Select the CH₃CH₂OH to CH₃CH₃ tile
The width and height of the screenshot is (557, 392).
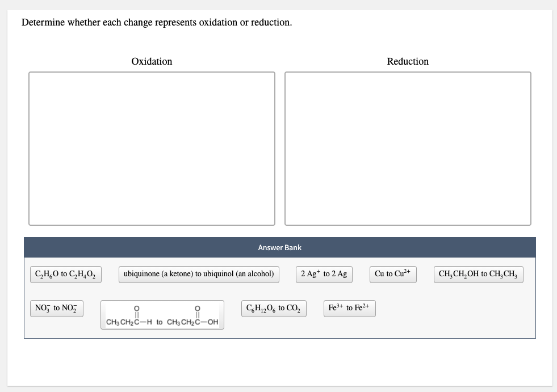coord(478,274)
